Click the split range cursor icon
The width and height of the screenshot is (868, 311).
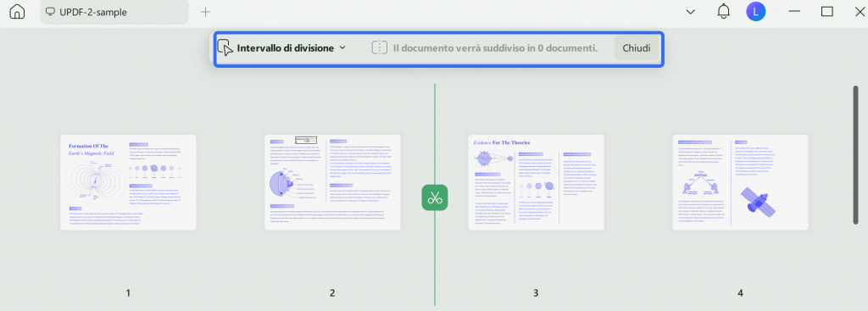225,48
